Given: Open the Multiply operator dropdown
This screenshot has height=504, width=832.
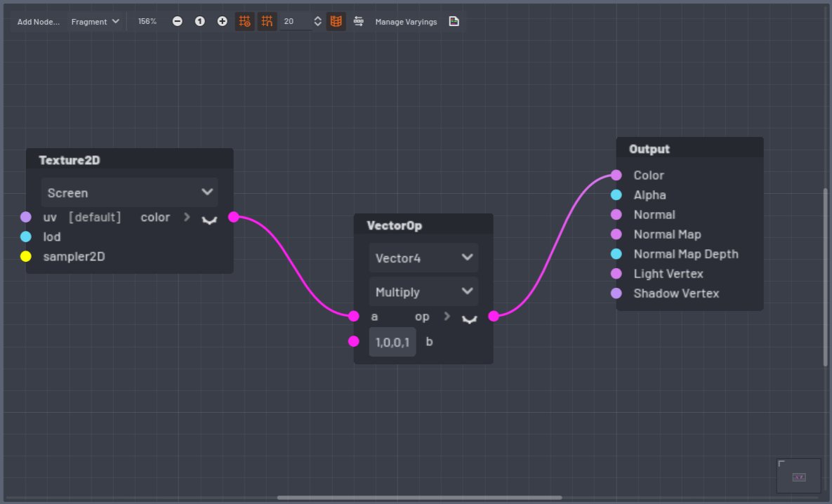Looking at the screenshot, I should point(423,291).
